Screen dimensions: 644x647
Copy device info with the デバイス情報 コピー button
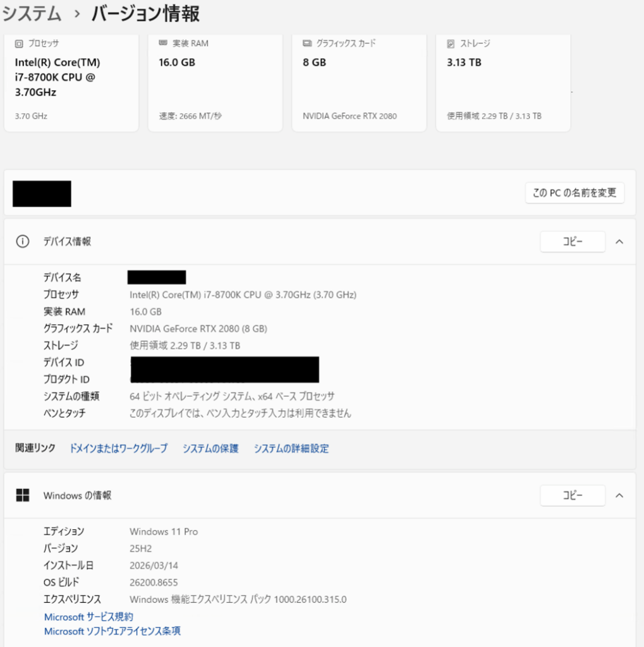coord(573,241)
